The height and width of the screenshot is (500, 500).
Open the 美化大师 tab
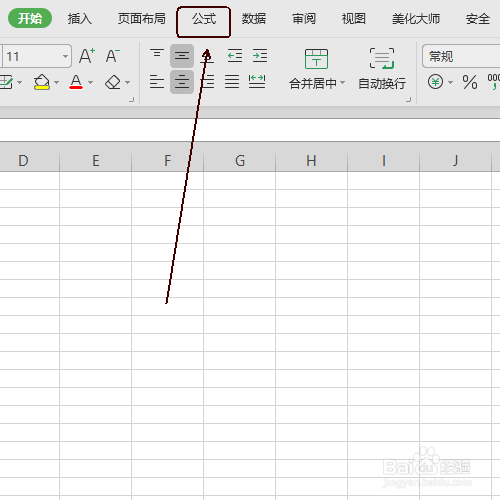(x=416, y=19)
